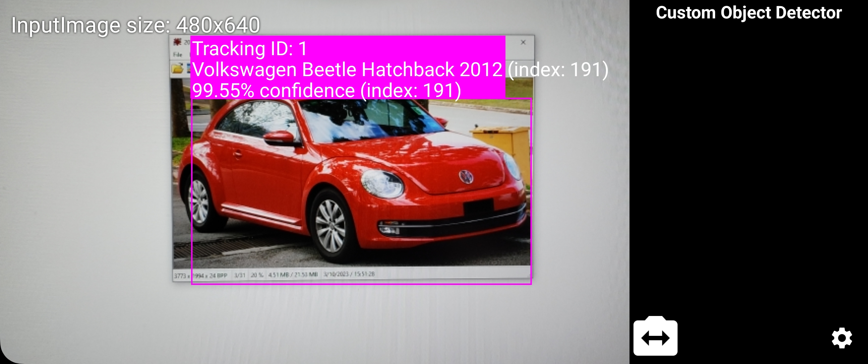This screenshot has width=868, height=364.
Task: Open the File menu of the image viewer
Action: point(178,55)
